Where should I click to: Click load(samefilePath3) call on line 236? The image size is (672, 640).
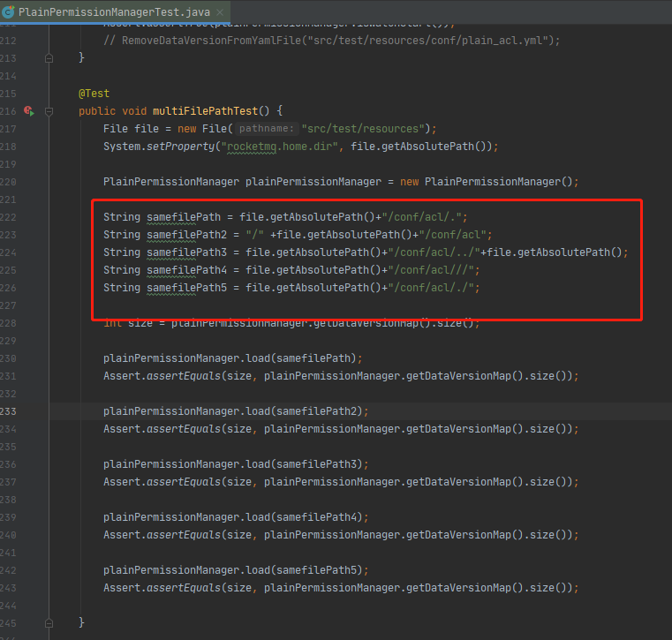304,464
